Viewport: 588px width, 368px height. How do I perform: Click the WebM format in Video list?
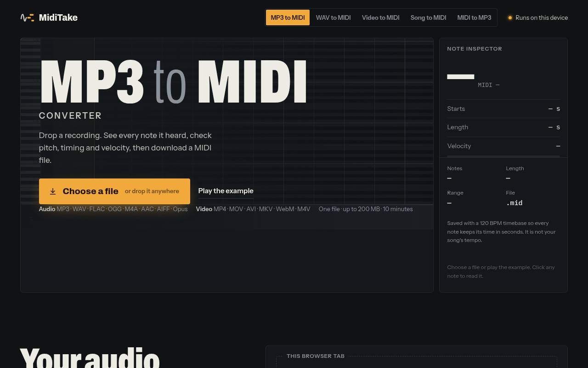coord(285,209)
